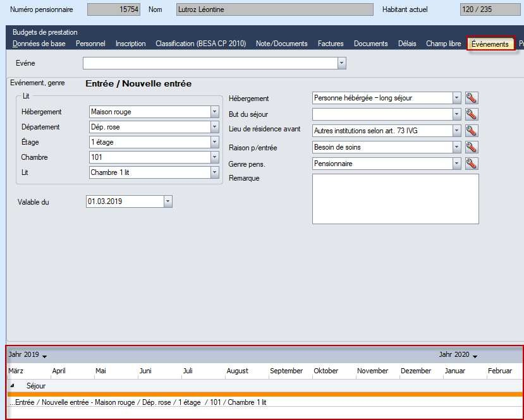
Task: Click the wrench icon beside Raison p/entrée
Action: (471, 147)
